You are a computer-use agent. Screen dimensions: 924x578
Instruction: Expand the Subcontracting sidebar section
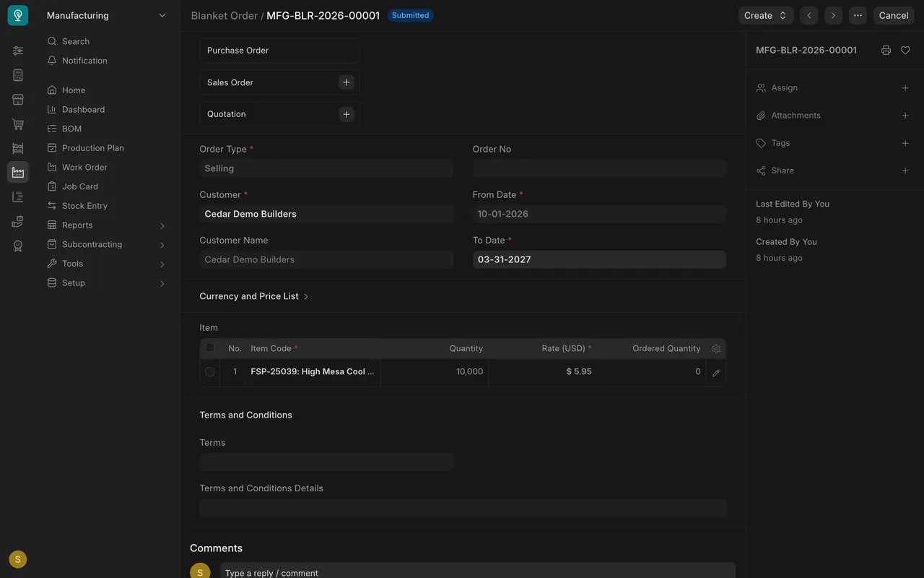(106, 244)
